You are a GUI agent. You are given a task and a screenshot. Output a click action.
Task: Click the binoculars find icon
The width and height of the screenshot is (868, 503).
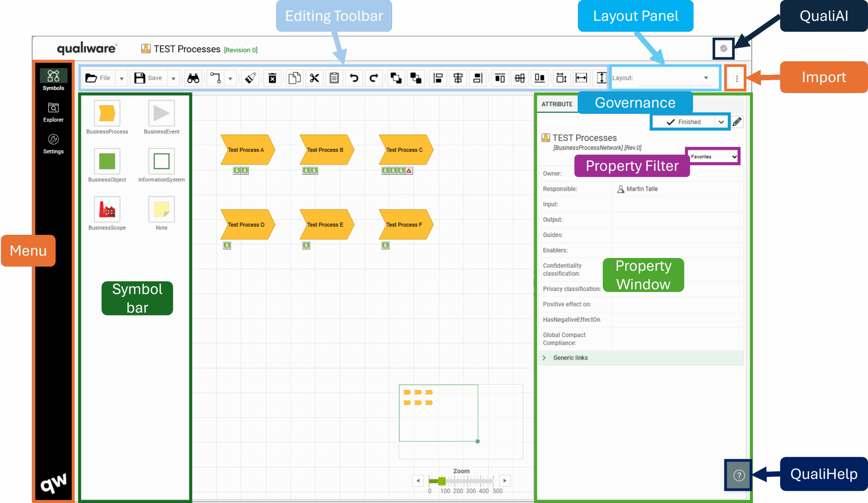pyautogui.click(x=193, y=78)
